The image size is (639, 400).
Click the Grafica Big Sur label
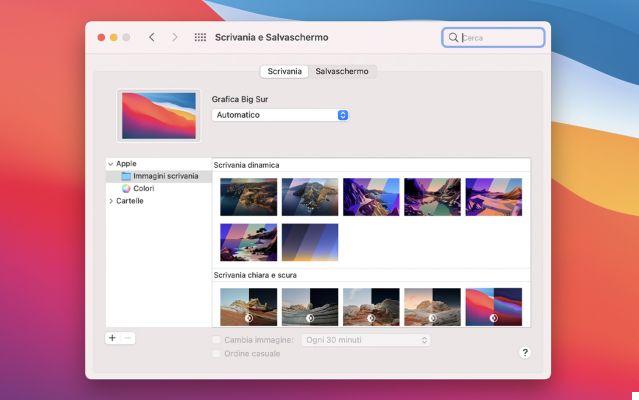tap(240, 99)
